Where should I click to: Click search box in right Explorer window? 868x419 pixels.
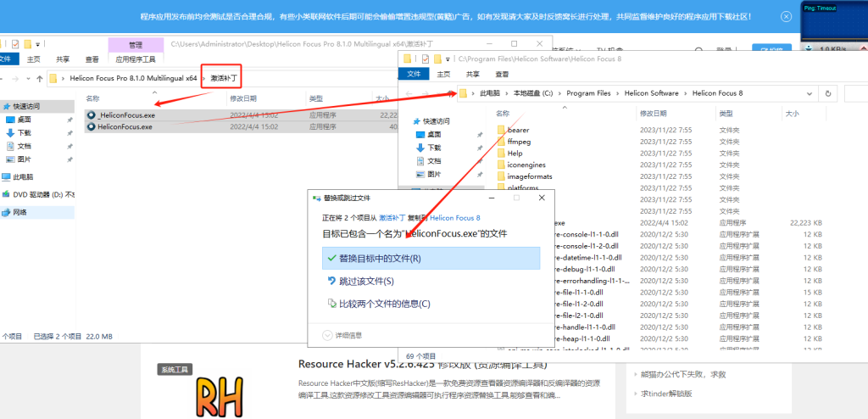coord(855,93)
